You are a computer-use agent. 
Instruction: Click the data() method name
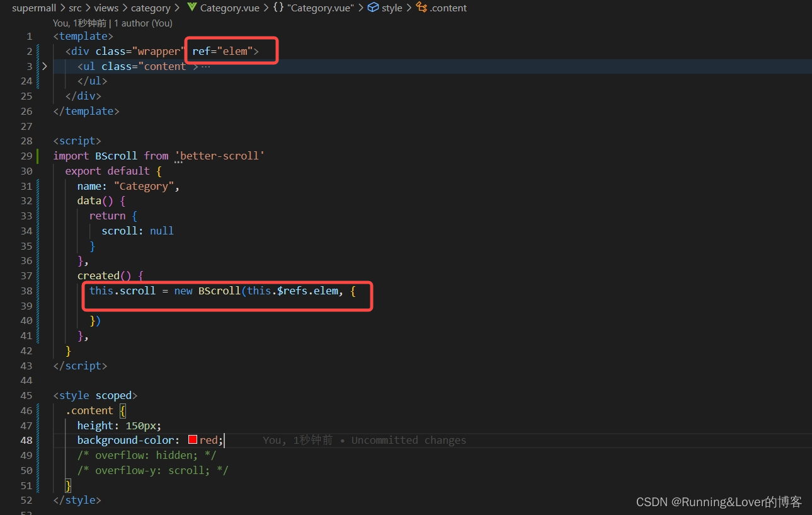coord(89,200)
